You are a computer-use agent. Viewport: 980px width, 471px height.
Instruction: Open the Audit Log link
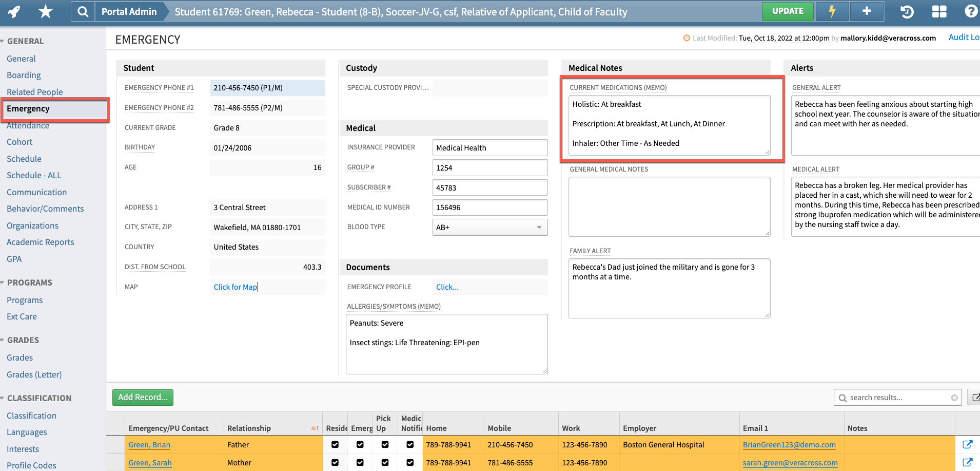point(965,37)
